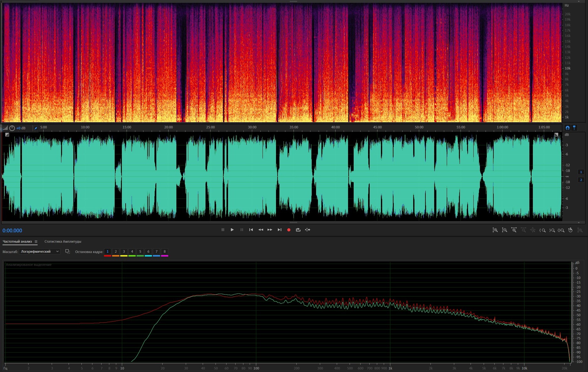Click the spectral display divider grip at the top
Image resolution: width=588 pixels, height=372 pixels.
(x=294, y=1)
